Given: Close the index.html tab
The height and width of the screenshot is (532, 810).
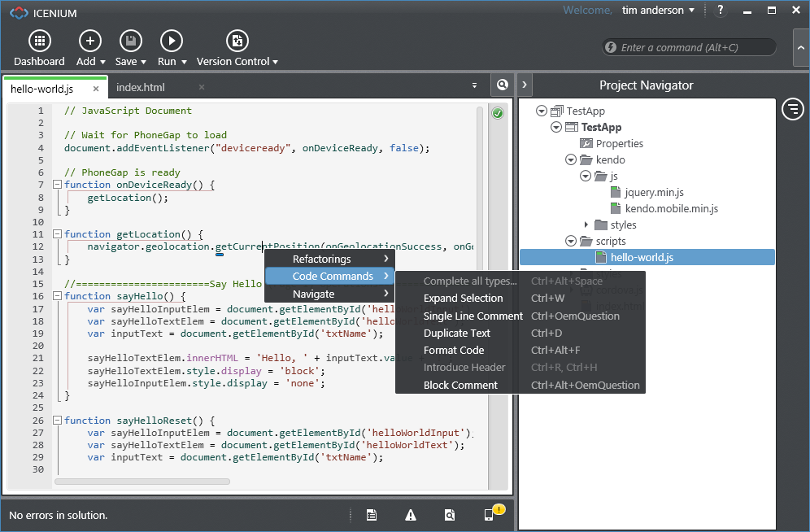Looking at the screenshot, I should click(x=202, y=87).
